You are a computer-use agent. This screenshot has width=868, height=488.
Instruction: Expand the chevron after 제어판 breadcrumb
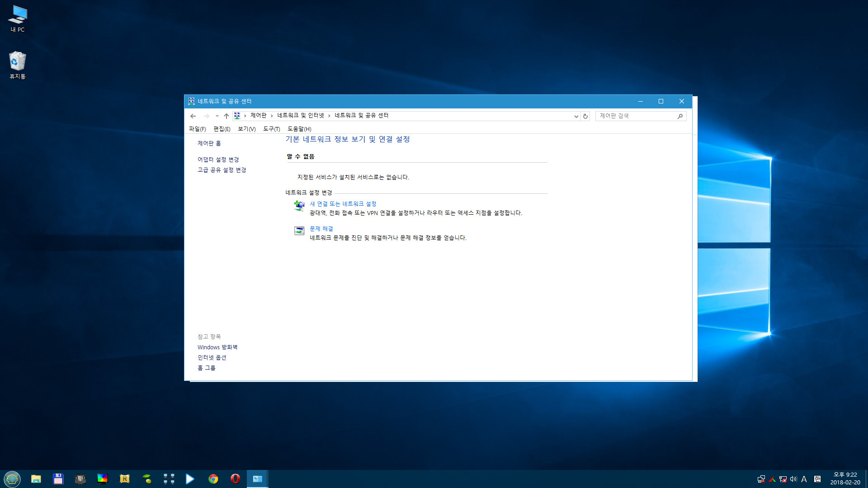click(272, 116)
